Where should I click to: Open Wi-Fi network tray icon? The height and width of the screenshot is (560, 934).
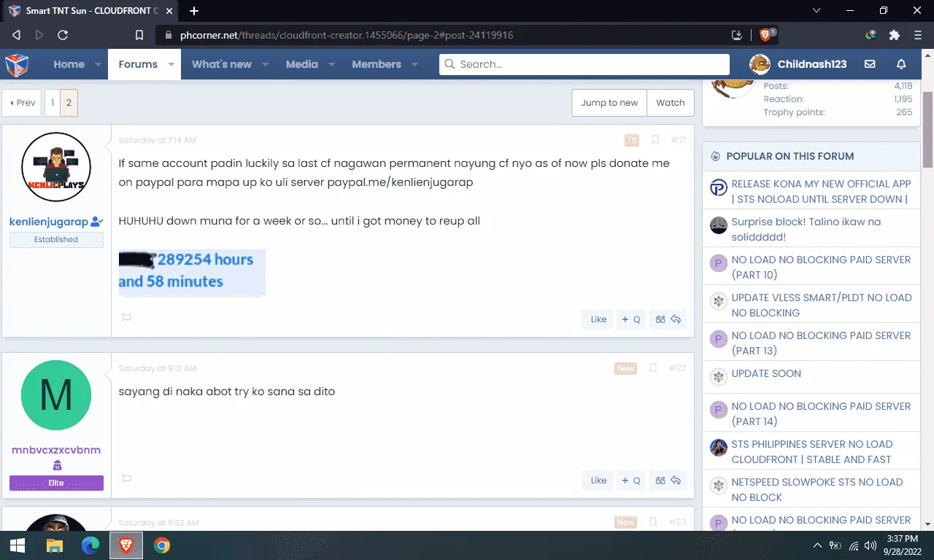point(853,545)
